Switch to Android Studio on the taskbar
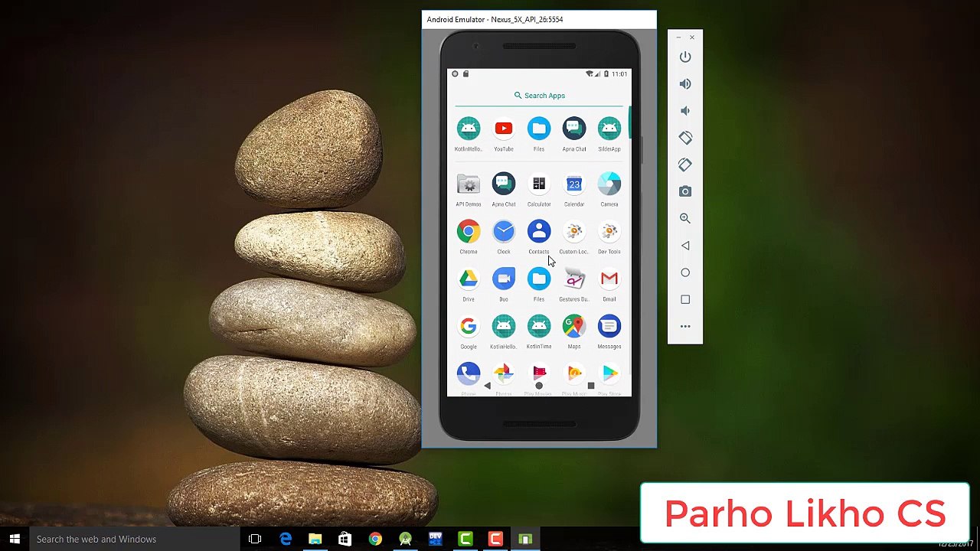Image resolution: width=980 pixels, height=551 pixels. (x=405, y=540)
